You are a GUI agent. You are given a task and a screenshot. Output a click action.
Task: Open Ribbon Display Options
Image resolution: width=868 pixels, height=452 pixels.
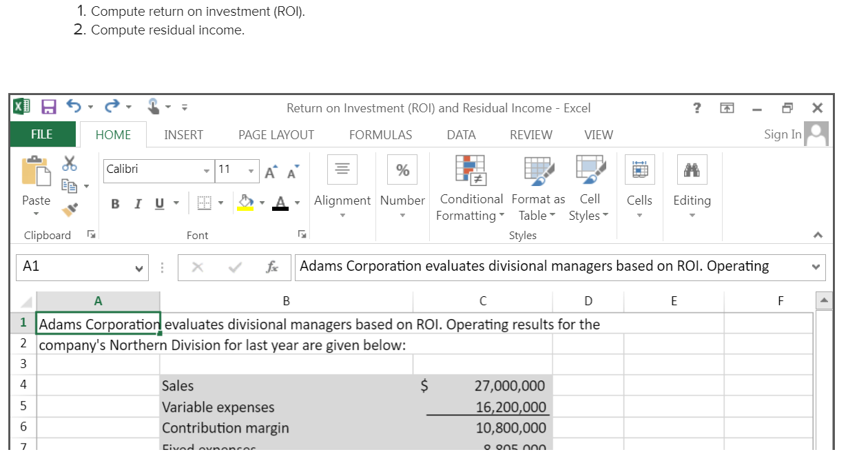coord(727,108)
